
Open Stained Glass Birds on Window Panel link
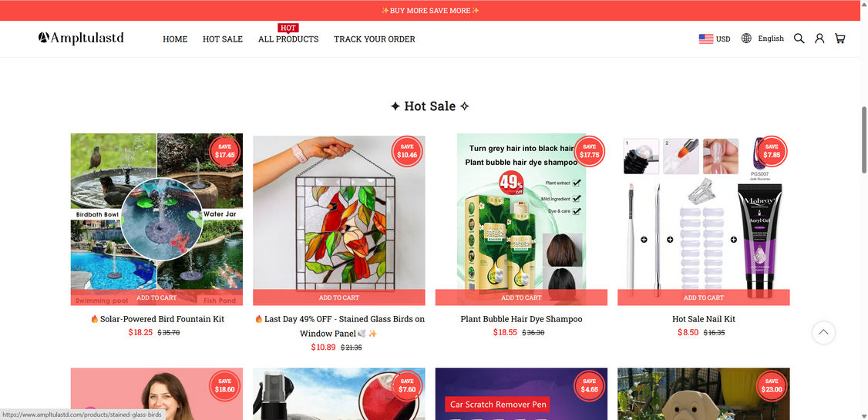[339, 326]
